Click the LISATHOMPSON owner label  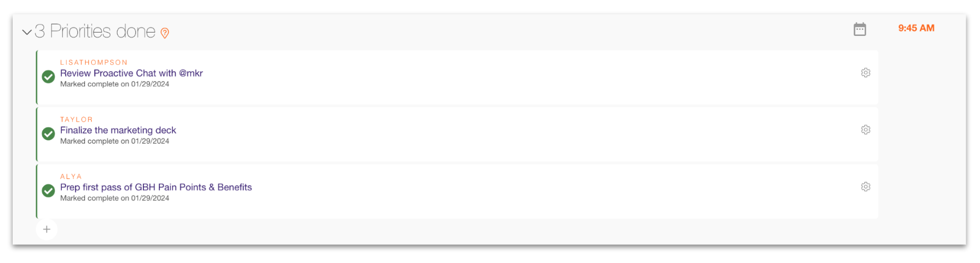tap(94, 62)
